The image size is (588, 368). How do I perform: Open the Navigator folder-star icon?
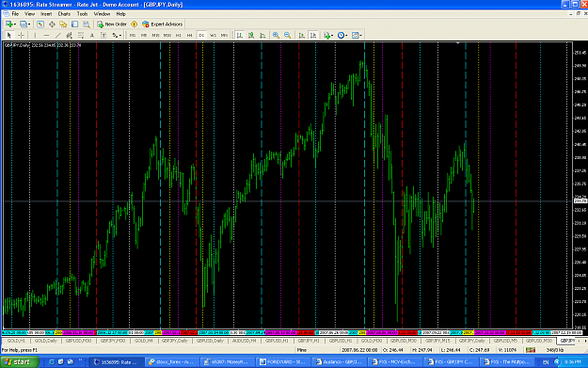[63, 24]
